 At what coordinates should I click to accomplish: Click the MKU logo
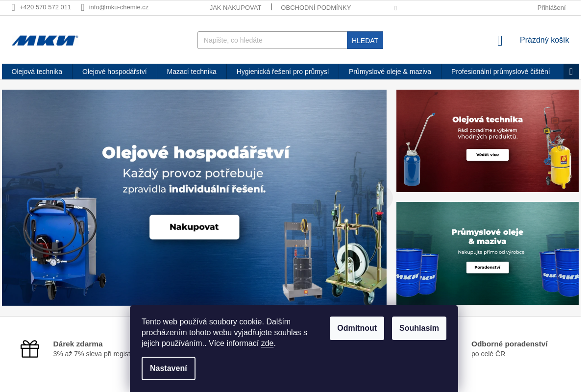[x=45, y=40]
